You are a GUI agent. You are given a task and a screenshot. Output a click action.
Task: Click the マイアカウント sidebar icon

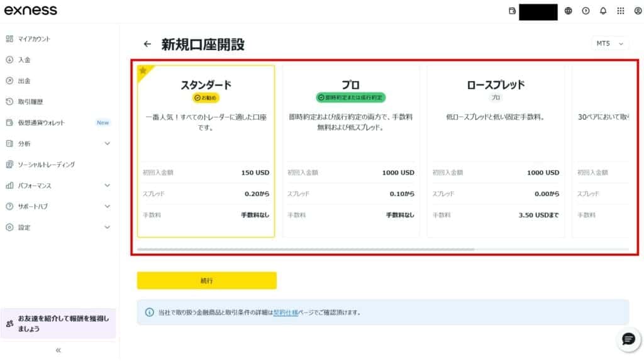9,38
